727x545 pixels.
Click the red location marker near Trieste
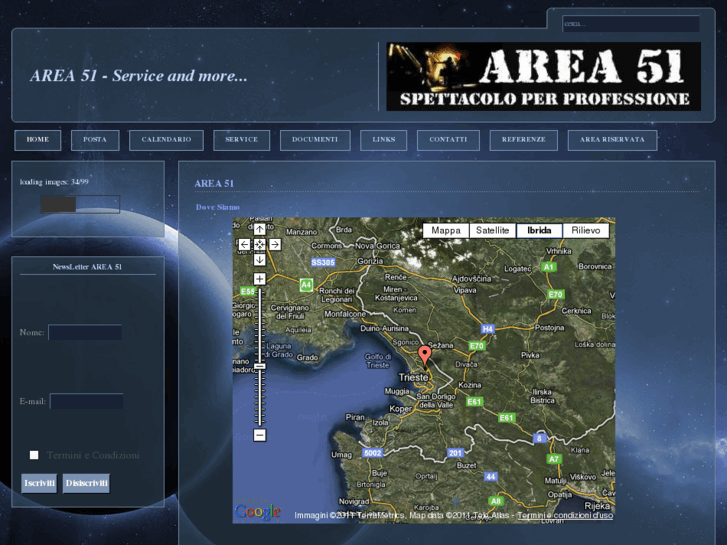coord(425,356)
